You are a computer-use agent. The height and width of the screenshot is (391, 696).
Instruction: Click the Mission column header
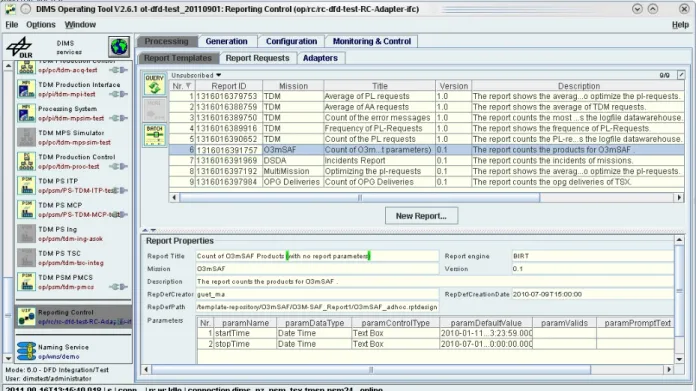pyautogui.click(x=293, y=86)
